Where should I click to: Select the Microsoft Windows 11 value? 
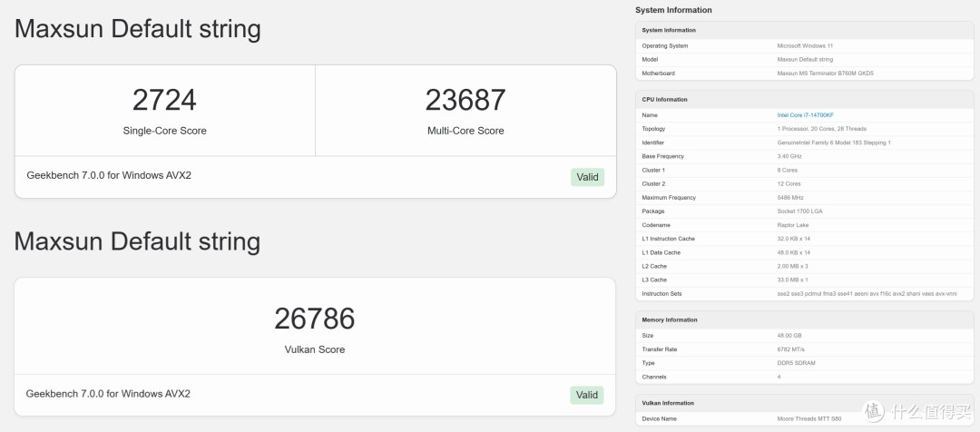point(805,45)
